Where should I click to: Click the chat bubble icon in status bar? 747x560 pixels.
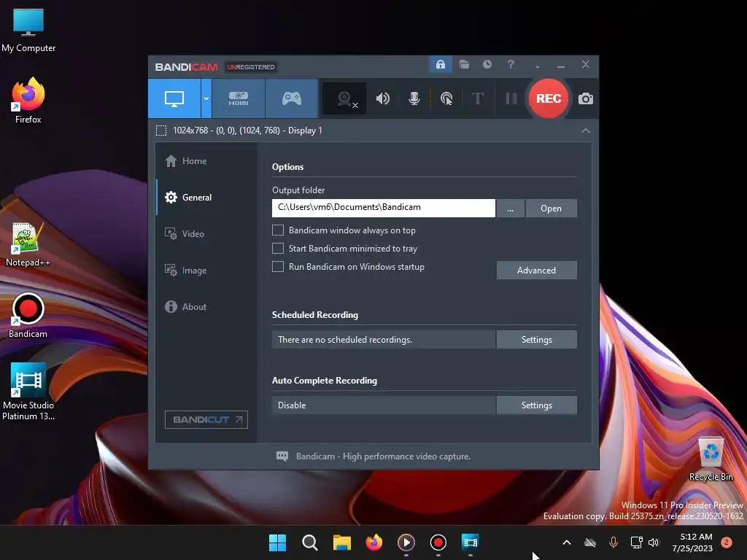click(282, 456)
